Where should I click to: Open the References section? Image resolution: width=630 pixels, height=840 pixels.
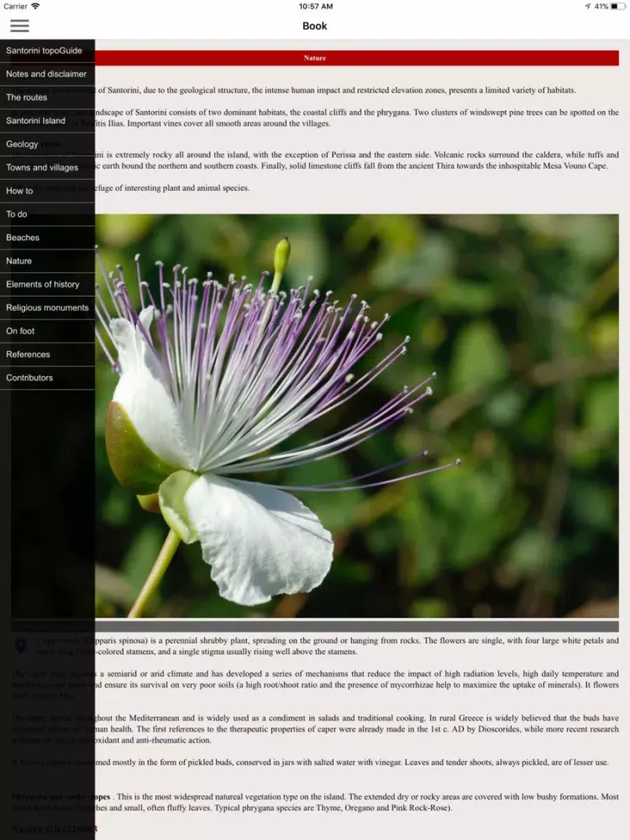pos(47,354)
